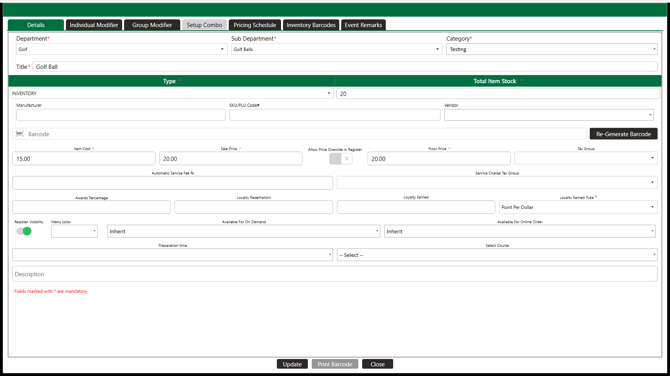Click the Re-Generate Barcode button
The image size is (670, 376).
click(x=623, y=134)
